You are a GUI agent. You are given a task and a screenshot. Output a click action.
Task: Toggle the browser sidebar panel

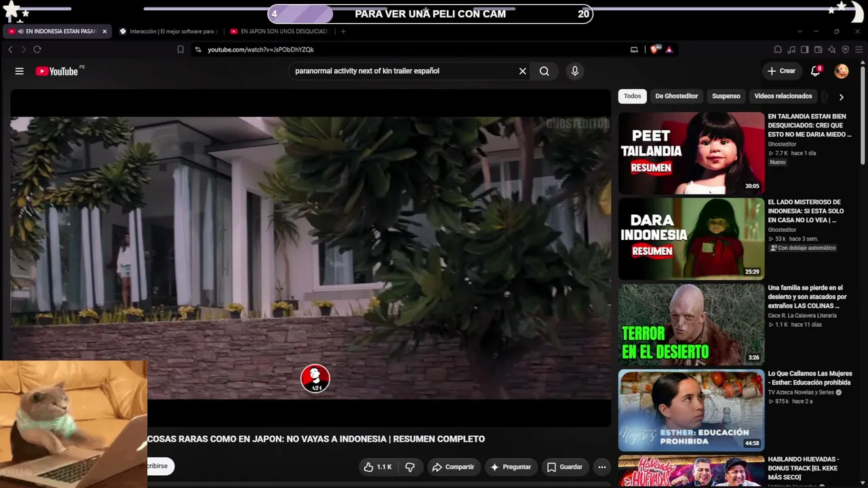pos(805,49)
